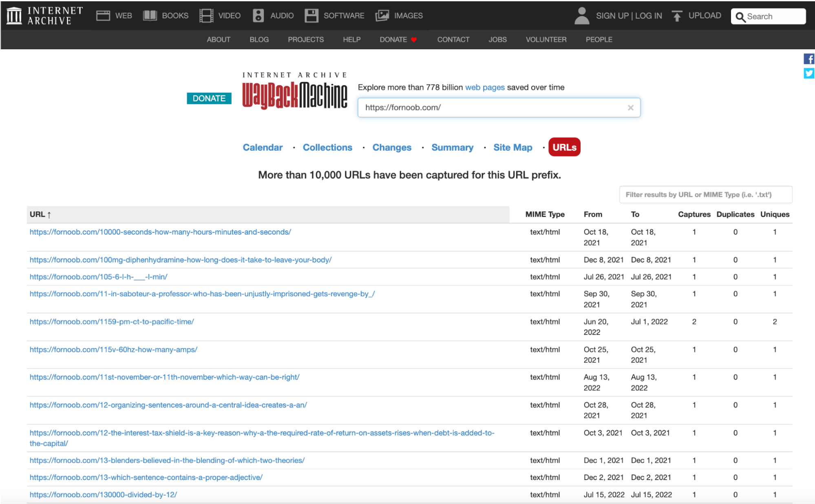Image resolution: width=815 pixels, height=504 pixels.
Task: Click the LOG IN link
Action: 649,16
